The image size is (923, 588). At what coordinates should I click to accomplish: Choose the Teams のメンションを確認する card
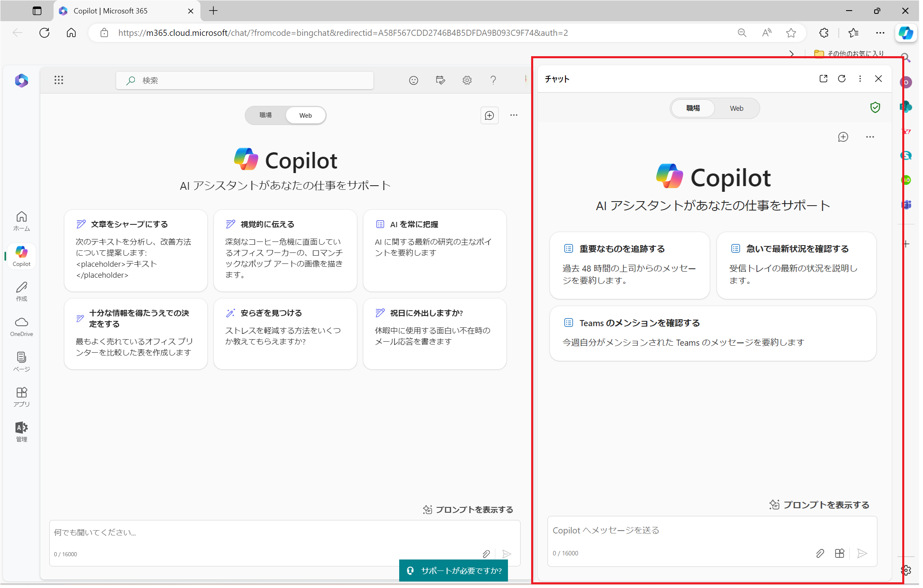point(713,333)
